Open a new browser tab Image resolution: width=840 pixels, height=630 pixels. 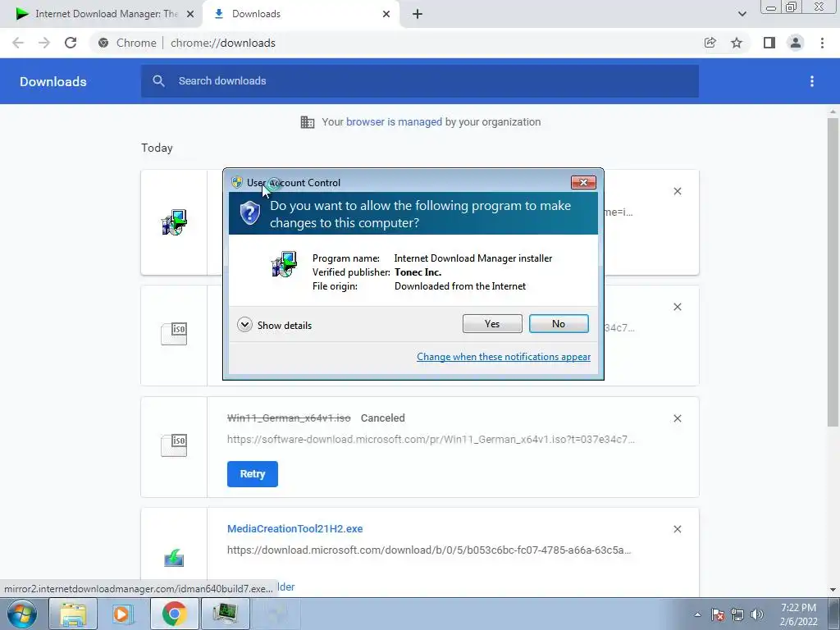[x=418, y=15]
